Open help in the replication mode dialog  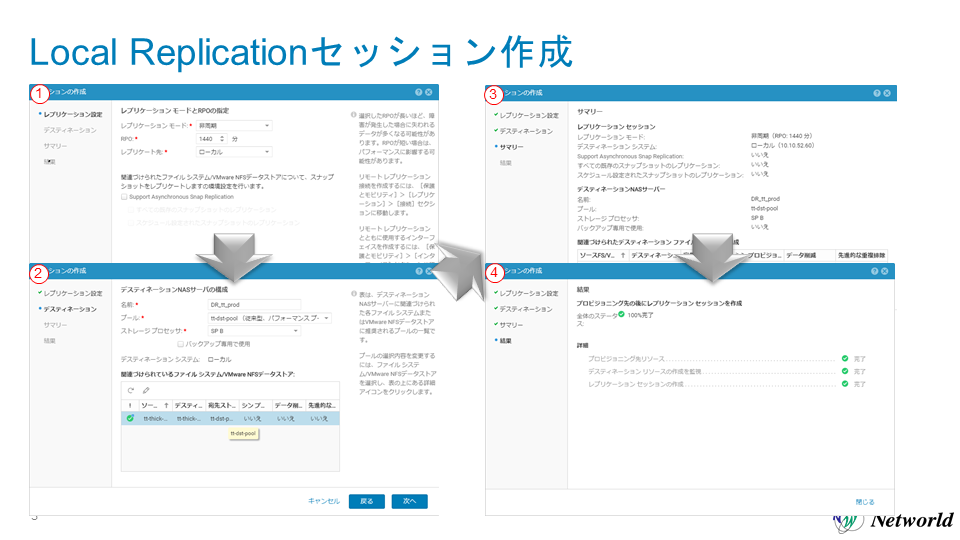pyautogui.click(x=419, y=92)
